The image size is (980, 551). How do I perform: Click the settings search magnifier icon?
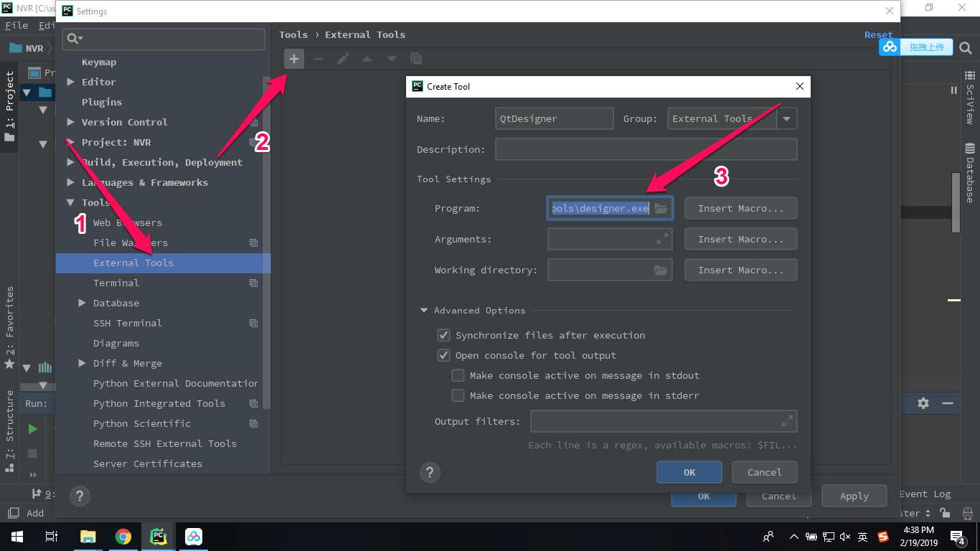(x=75, y=39)
